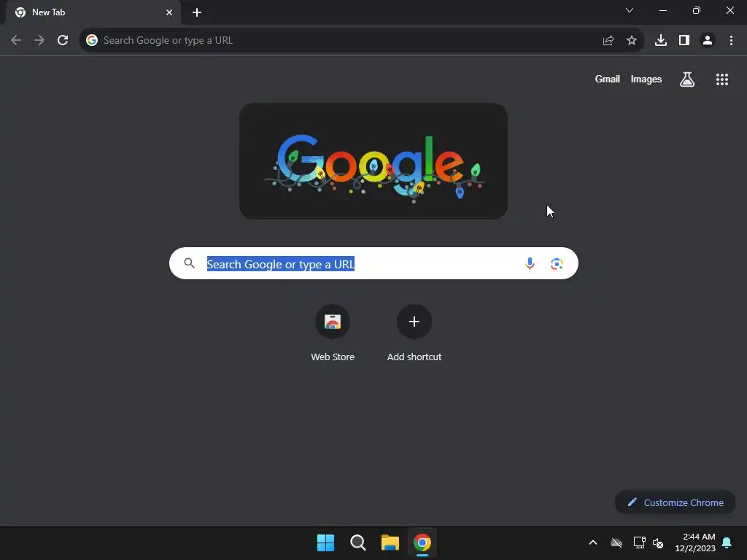Go forward using the forward arrow
747x560 pixels.
[x=39, y=41]
